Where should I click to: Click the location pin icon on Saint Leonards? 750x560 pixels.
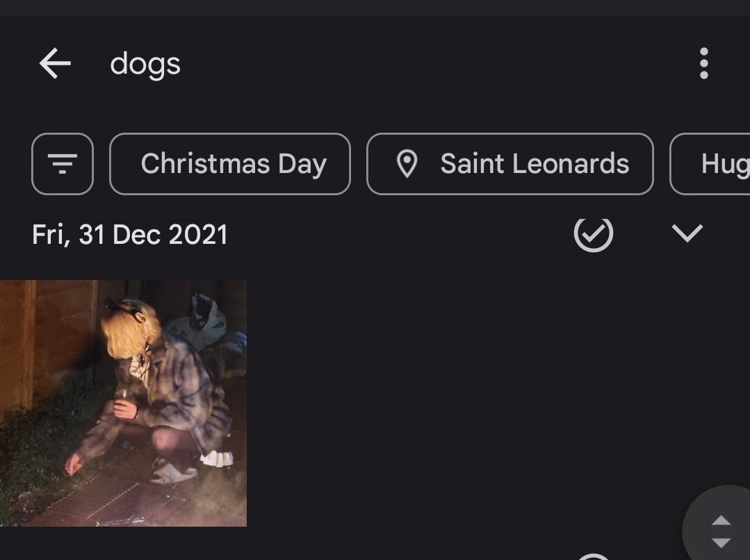[407, 164]
